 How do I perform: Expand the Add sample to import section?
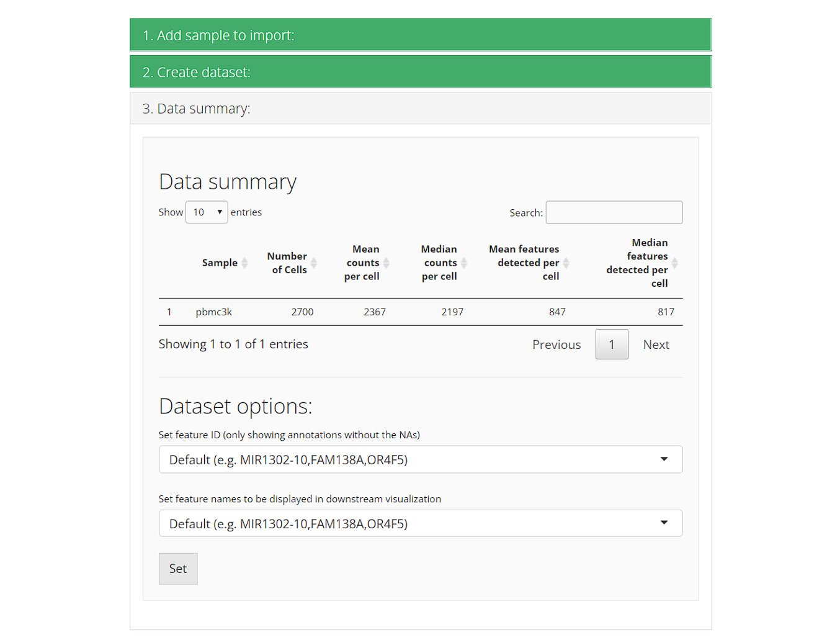coord(420,35)
